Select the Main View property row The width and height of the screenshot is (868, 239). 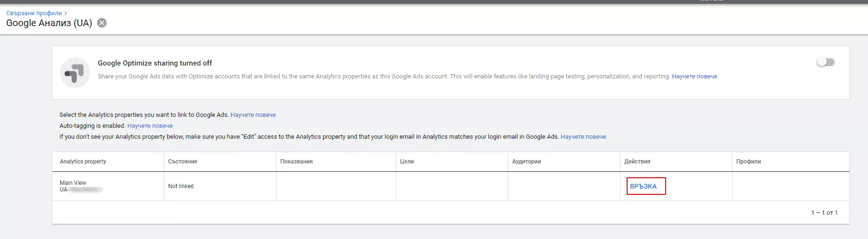(x=451, y=186)
